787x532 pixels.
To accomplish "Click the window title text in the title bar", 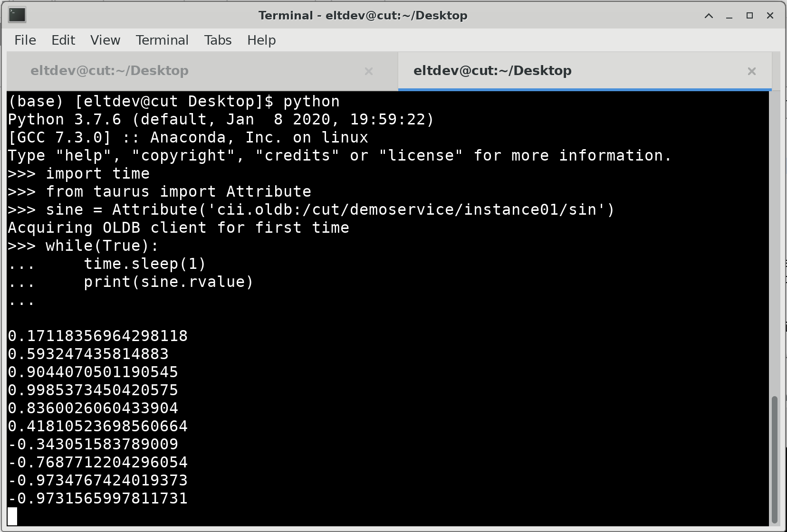I will 363,16.
